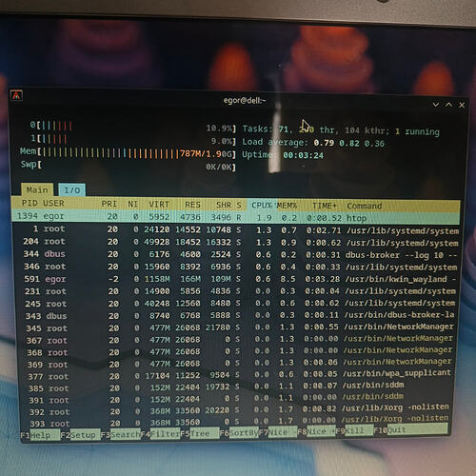Close the egor@dell terminal window
This screenshot has height=476, width=476.
point(462,105)
